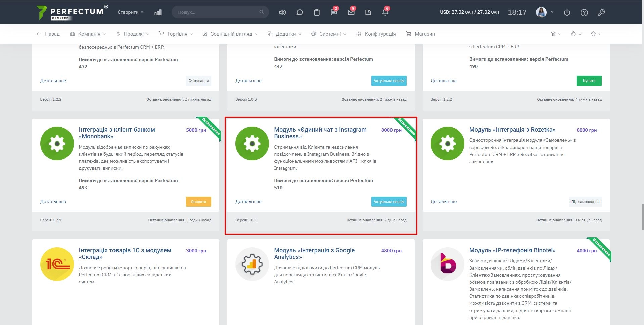The width and height of the screenshot is (644, 325).
Task: Focus the Пошук search field
Action: coord(220,12)
